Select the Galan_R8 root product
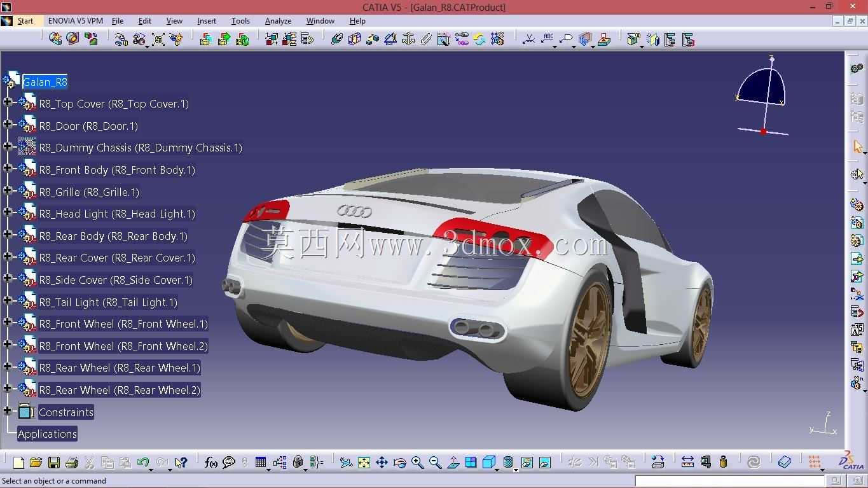Screen dimensions: 868x488 tap(45, 82)
